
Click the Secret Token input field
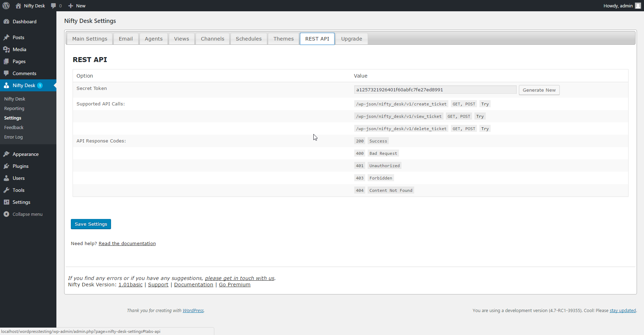coord(435,90)
